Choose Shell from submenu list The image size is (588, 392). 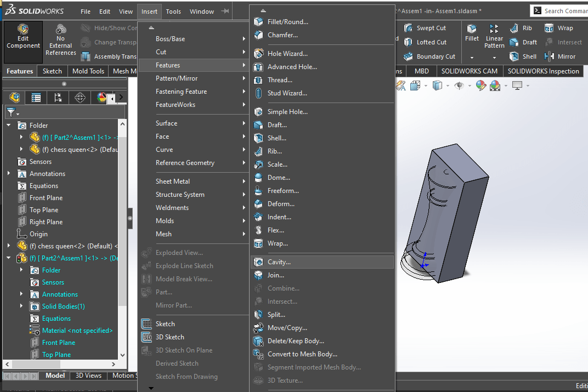click(x=322, y=138)
